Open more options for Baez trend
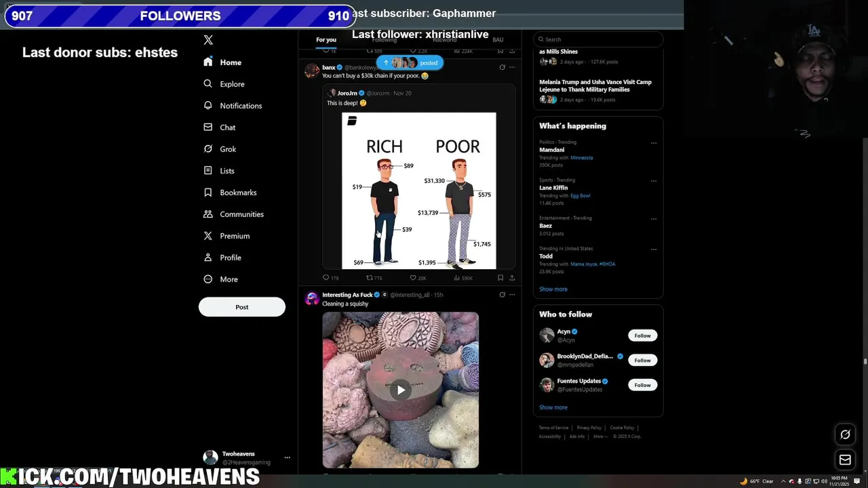 tap(654, 219)
